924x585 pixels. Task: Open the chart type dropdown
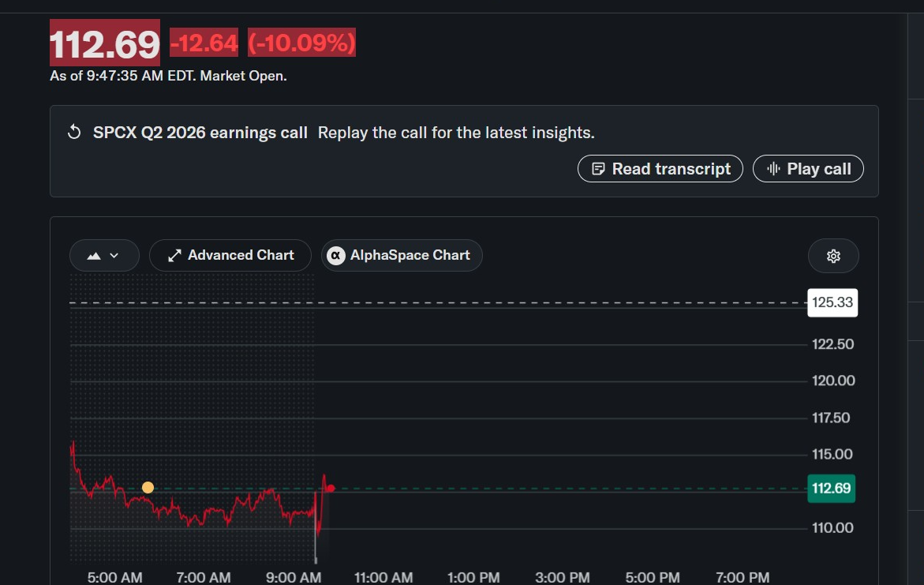pos(104,255)
